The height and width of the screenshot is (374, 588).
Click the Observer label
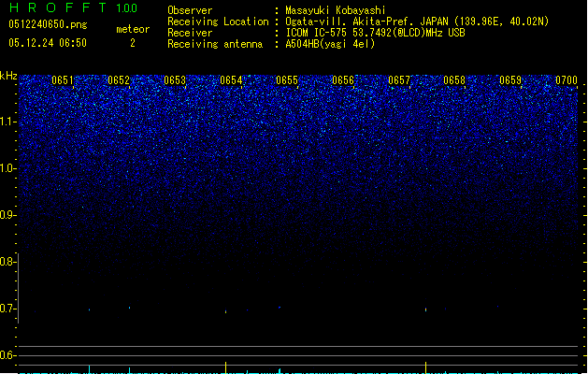pos(190,10)
